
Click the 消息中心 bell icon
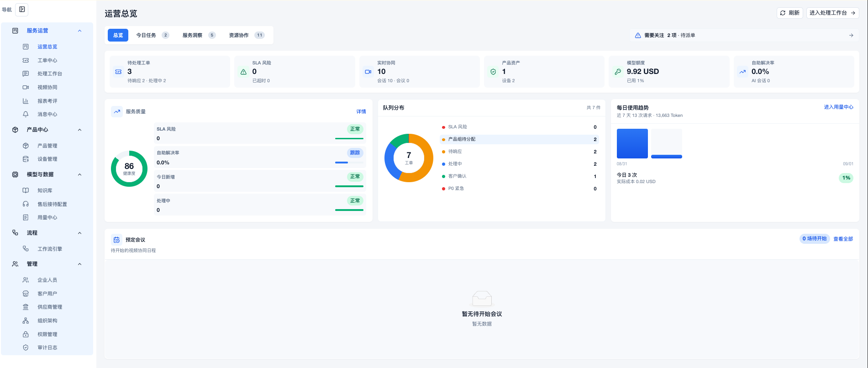pos(26,114)
